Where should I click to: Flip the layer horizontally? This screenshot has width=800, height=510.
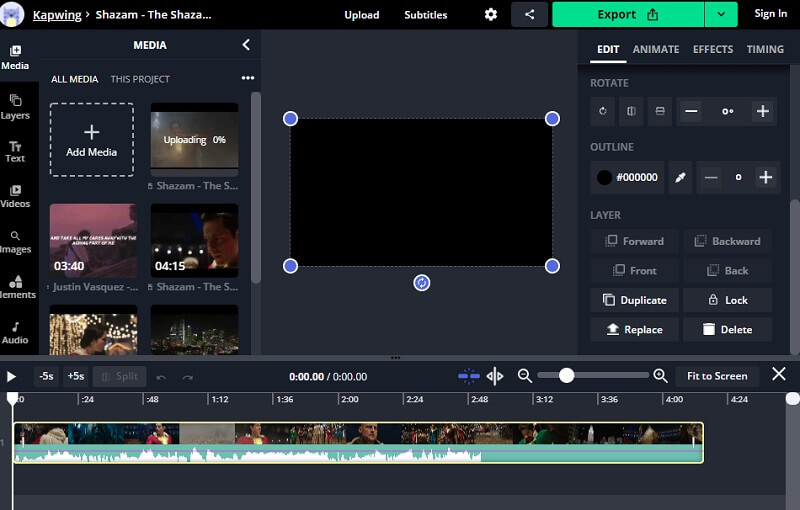click(631, 111)
